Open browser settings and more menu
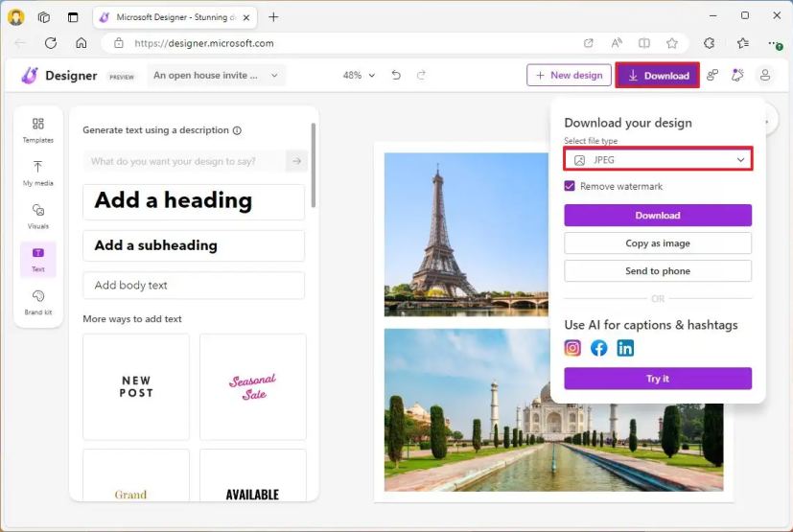 coord(775,44)
